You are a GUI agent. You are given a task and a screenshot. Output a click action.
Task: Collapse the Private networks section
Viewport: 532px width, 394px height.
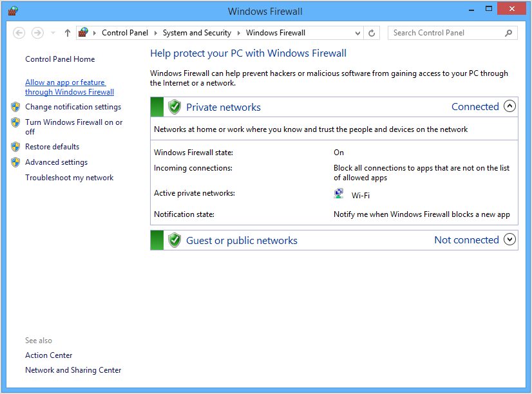click(x=509, y=106)
